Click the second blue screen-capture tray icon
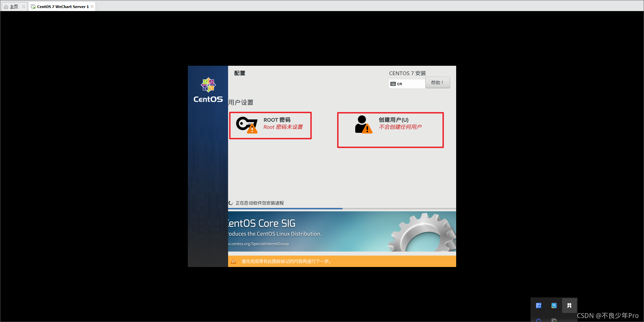Image resolution: width=644 pixels, height=322 pixels. point(554,306)
